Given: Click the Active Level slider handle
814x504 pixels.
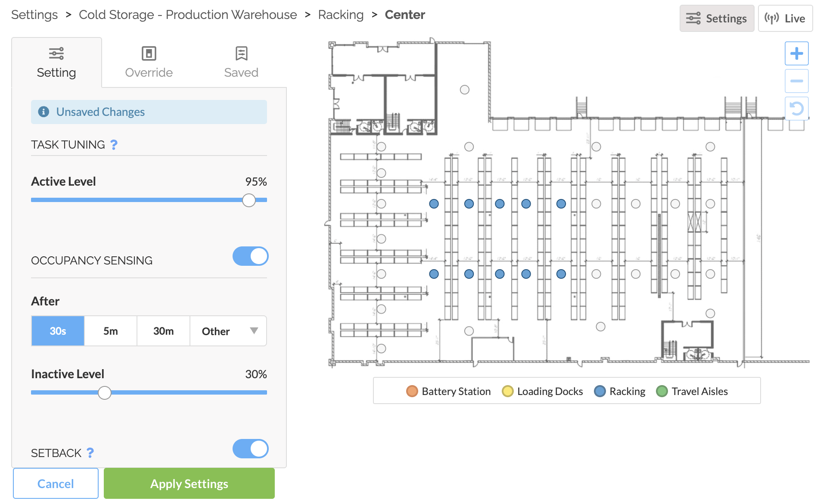Looking at the screenshot, I should [249, 200].
